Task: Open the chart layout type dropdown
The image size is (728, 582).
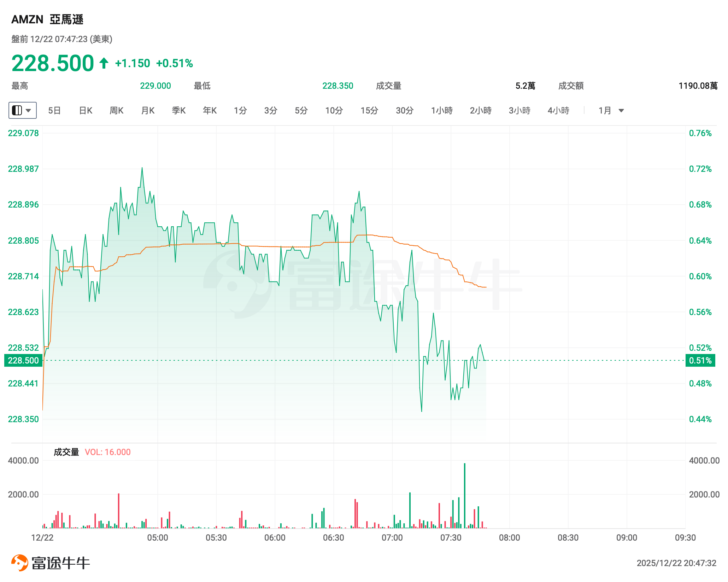Action: coord(22,110)
